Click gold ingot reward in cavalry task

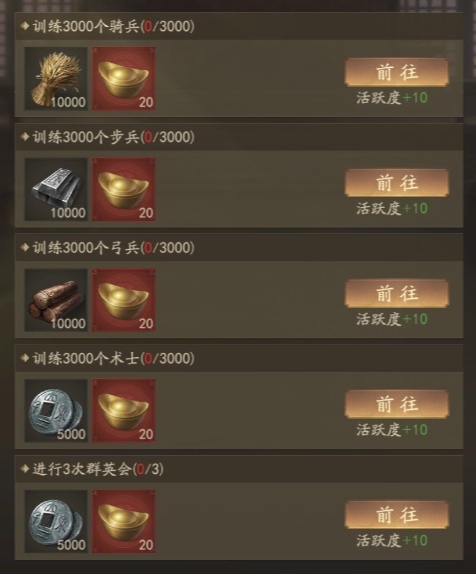[124, 78]
